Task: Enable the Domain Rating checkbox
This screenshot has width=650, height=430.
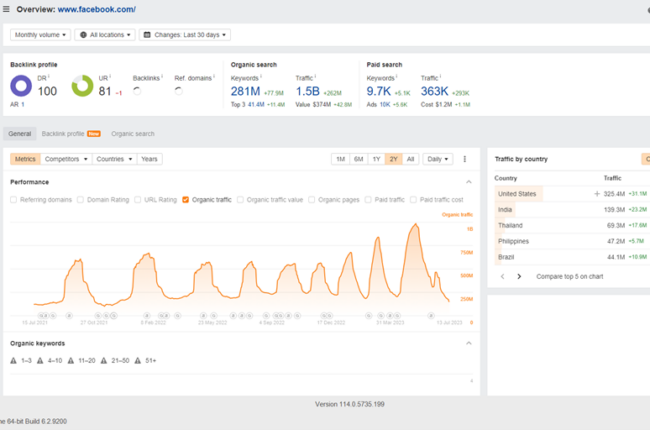Action: click(80, 200)
